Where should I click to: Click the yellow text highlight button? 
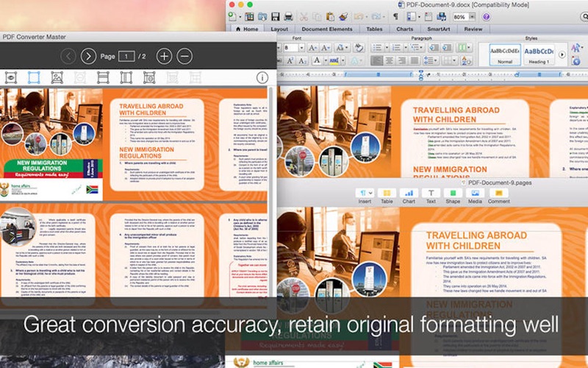(334, 60)
